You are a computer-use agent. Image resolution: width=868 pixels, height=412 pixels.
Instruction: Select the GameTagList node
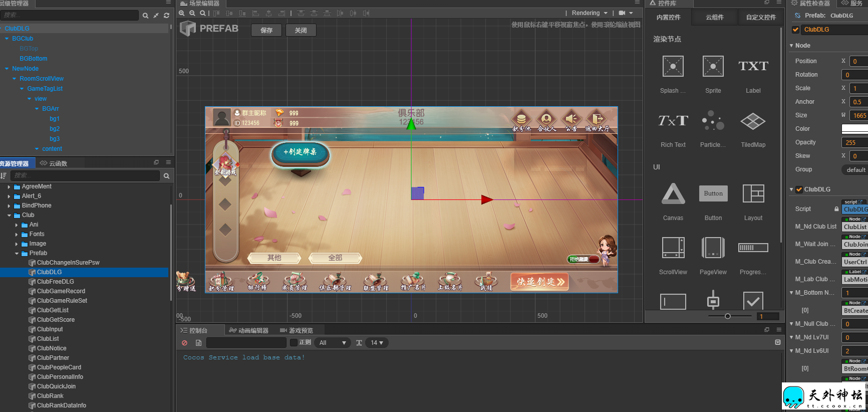point(45,89)
